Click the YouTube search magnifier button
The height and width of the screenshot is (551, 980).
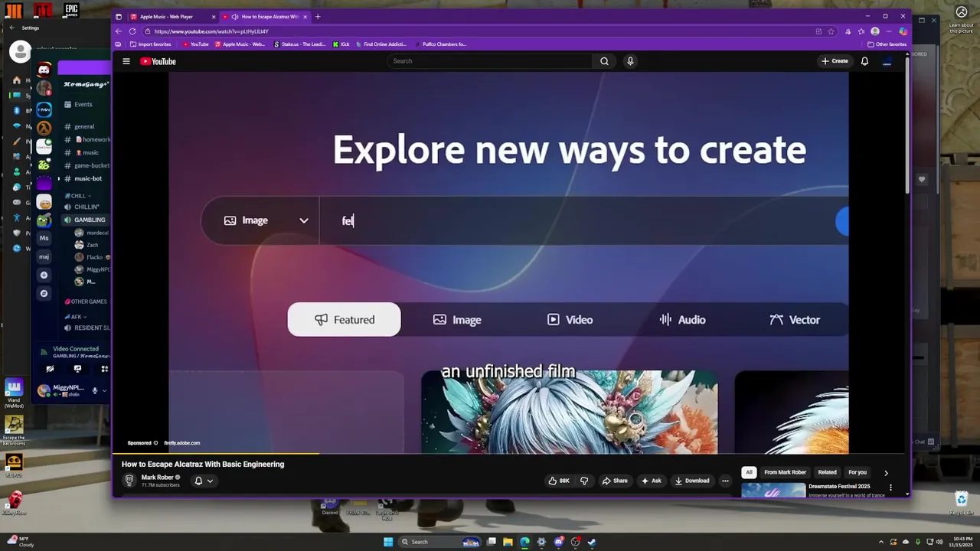click(604, 61)
